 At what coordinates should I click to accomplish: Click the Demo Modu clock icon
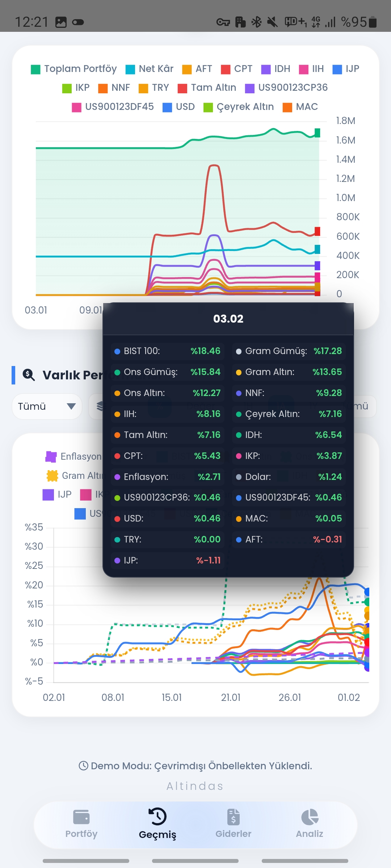84,766
